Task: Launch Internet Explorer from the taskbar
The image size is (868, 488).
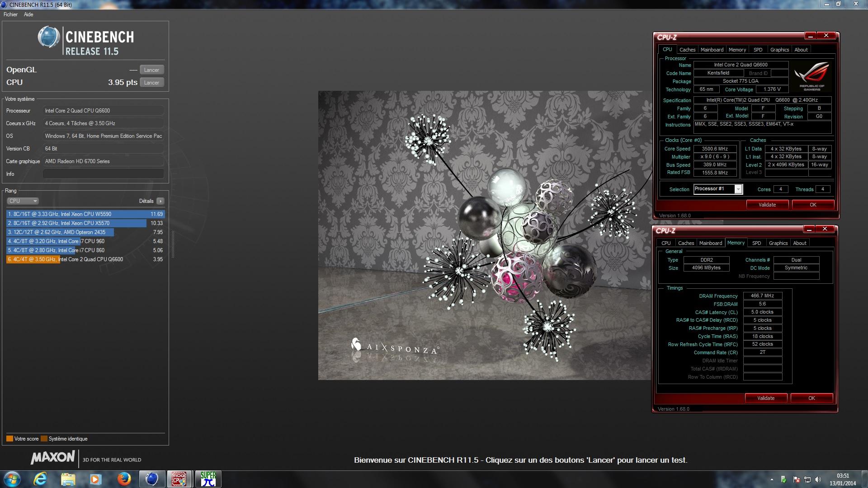Action: click(41, 479)
